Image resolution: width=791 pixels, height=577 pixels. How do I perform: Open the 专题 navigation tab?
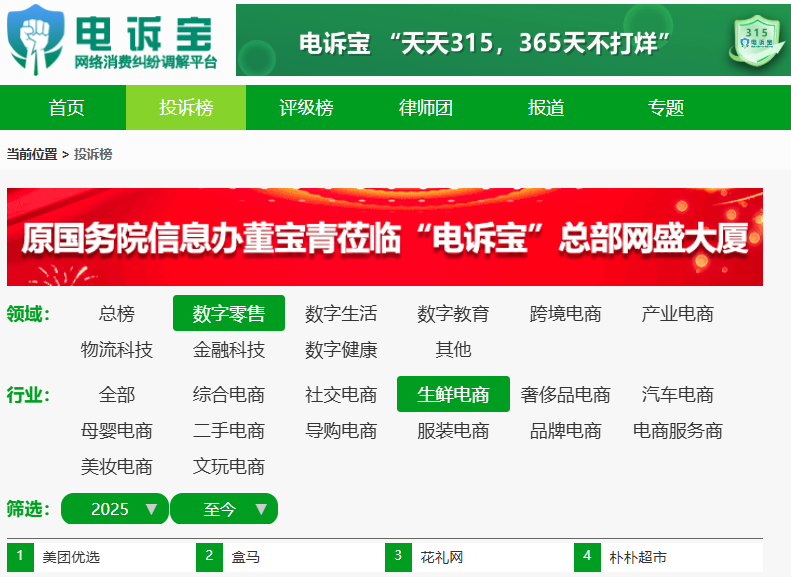[666, 107]
